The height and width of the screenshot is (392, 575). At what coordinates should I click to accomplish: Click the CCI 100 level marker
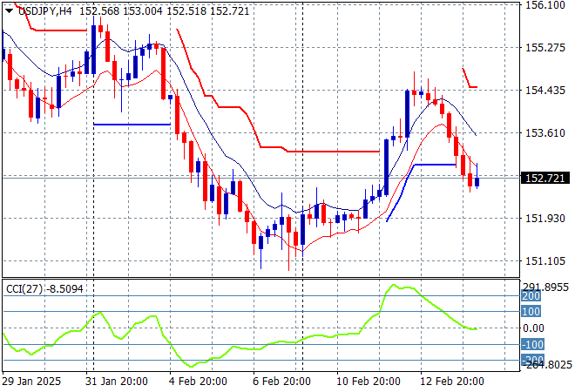pos(531,311)
